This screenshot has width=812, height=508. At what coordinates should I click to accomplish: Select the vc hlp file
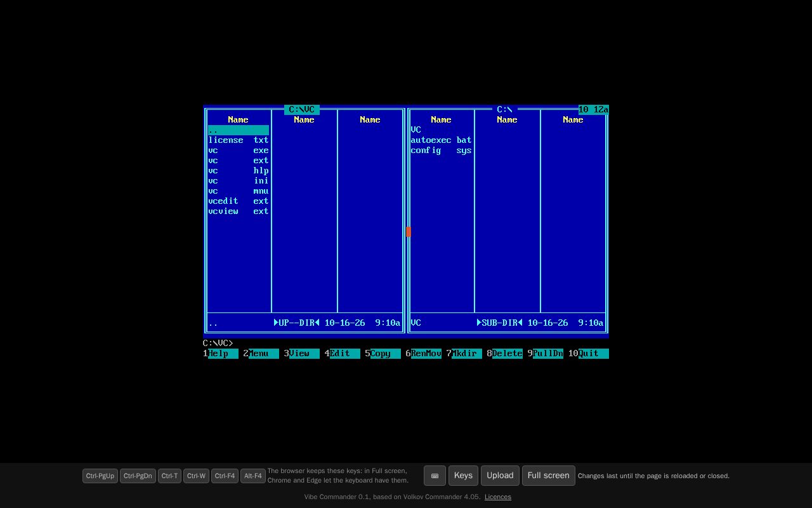click(x=239, y=170)
